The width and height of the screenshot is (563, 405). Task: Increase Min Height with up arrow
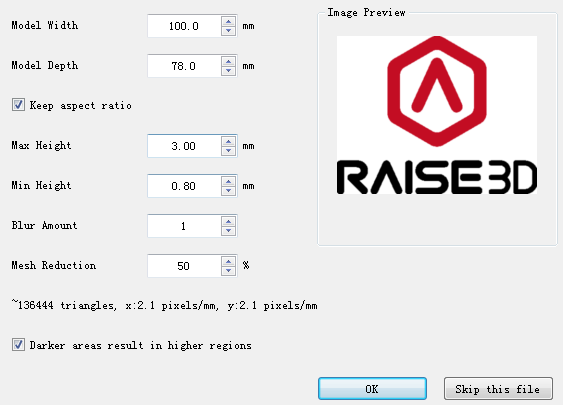(x=228, y=181)
